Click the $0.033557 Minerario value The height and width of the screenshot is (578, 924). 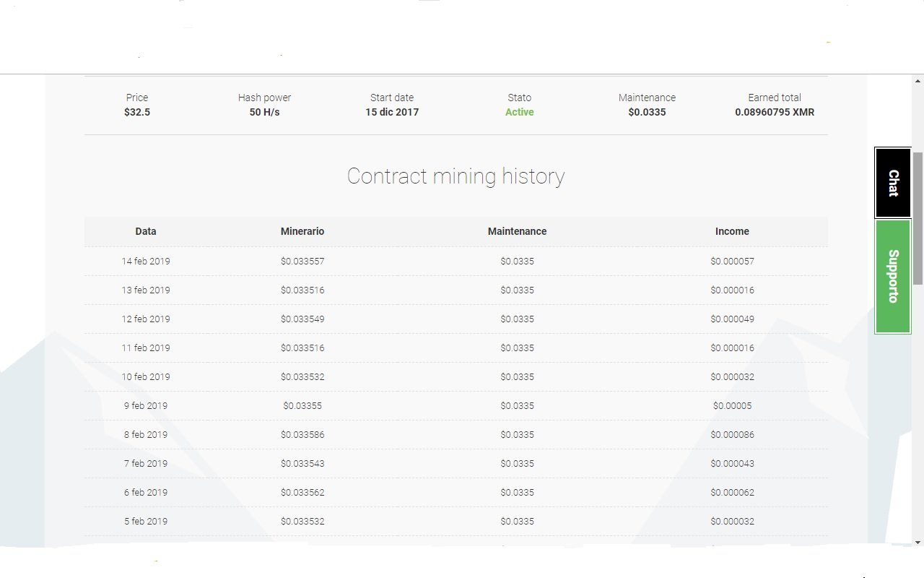pos(302,261)
